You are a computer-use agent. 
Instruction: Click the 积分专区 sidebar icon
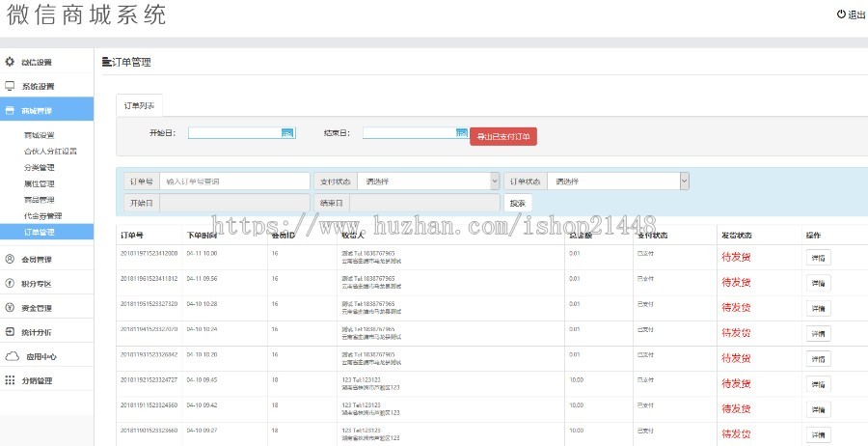11,284
